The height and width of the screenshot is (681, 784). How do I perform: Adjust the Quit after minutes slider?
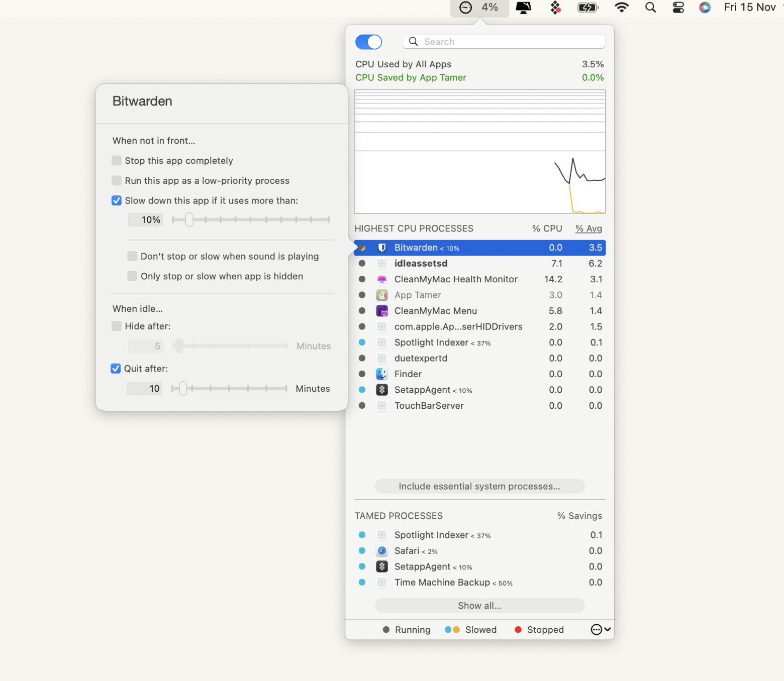[183, 388]
